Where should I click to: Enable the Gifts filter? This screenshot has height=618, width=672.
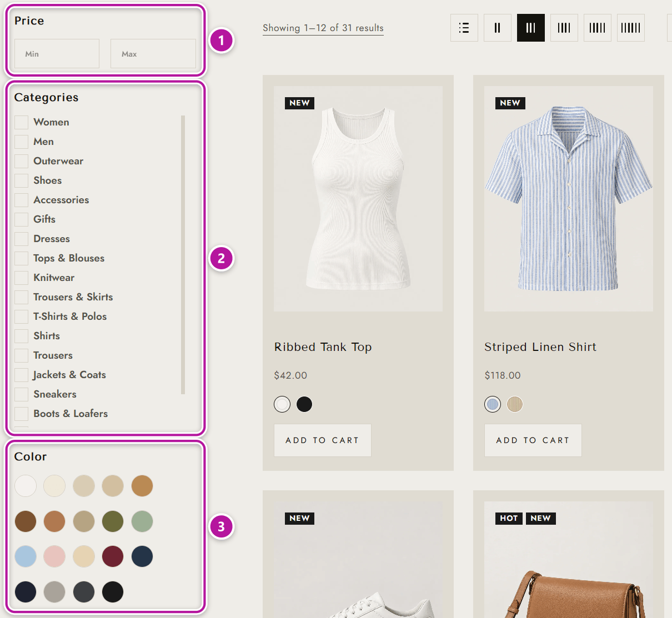pyautogui.click(x=21, y=219)
